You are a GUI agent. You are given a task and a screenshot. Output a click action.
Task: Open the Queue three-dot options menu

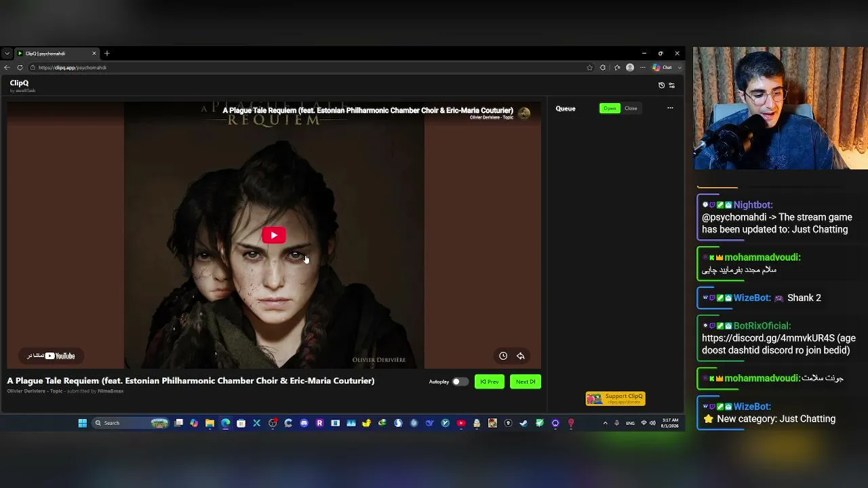pyautogui.click(x=670, y=108)
